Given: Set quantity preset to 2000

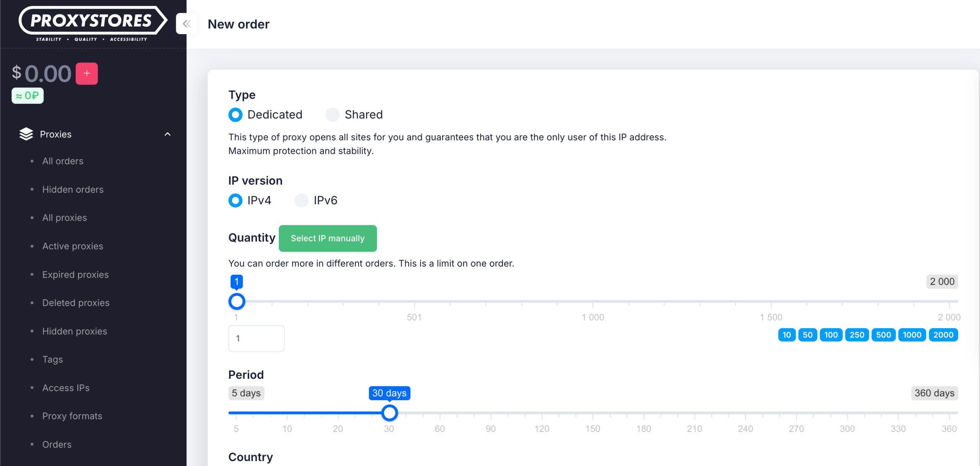Looking at the screenshot, I should (943, 335).
